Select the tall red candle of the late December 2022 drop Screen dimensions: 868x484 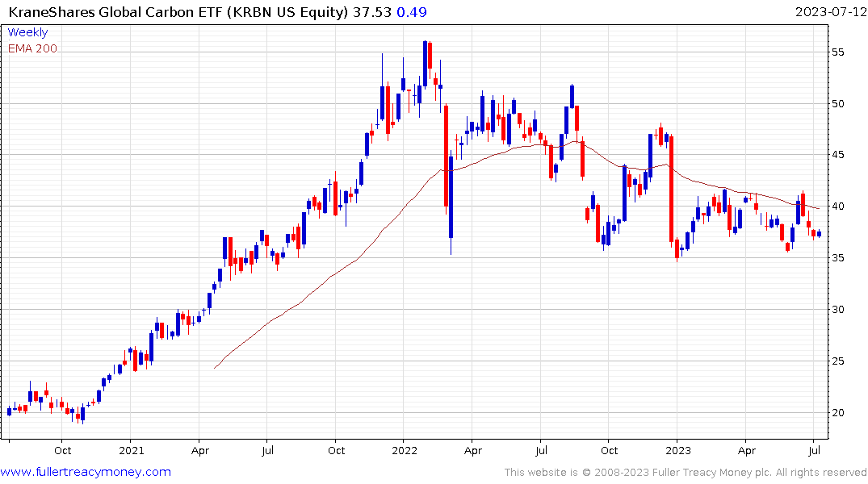(672, 190)
